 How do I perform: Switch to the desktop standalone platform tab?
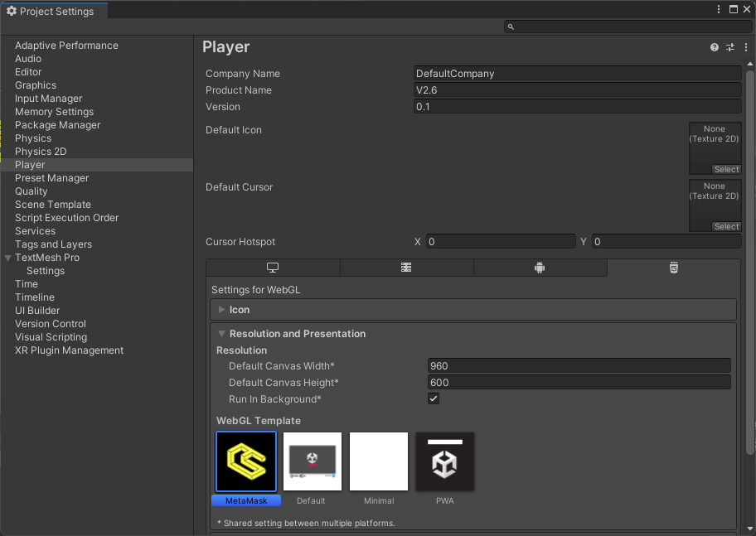click(273, 268)
